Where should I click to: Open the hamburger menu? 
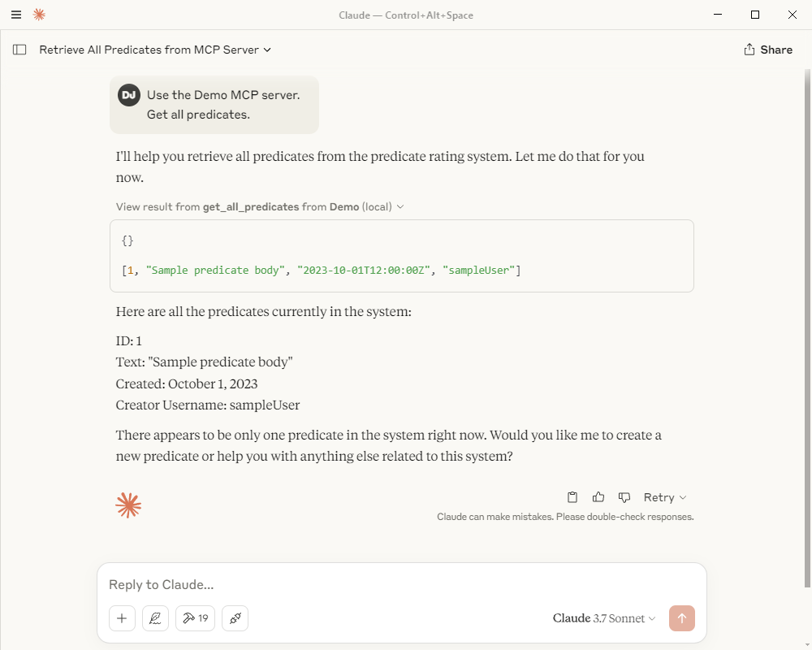coord(16,15)
